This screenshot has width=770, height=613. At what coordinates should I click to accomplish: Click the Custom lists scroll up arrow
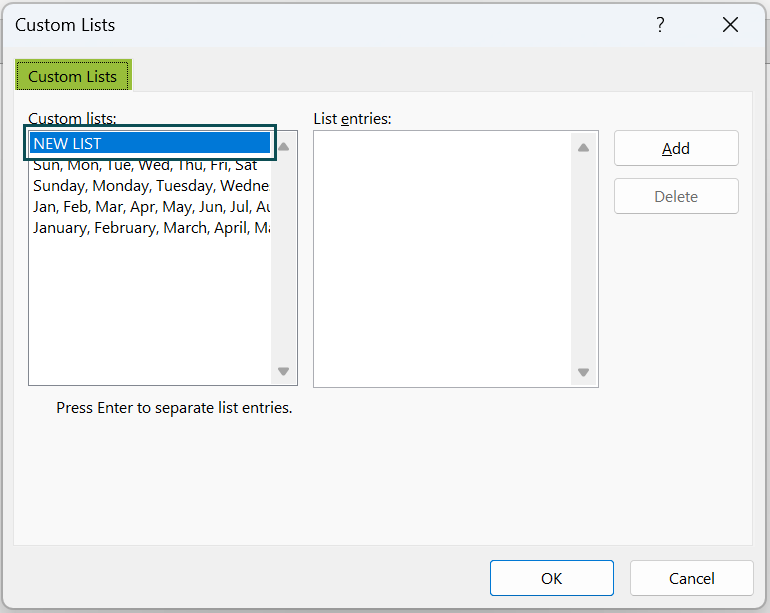(x=283, y=146)
